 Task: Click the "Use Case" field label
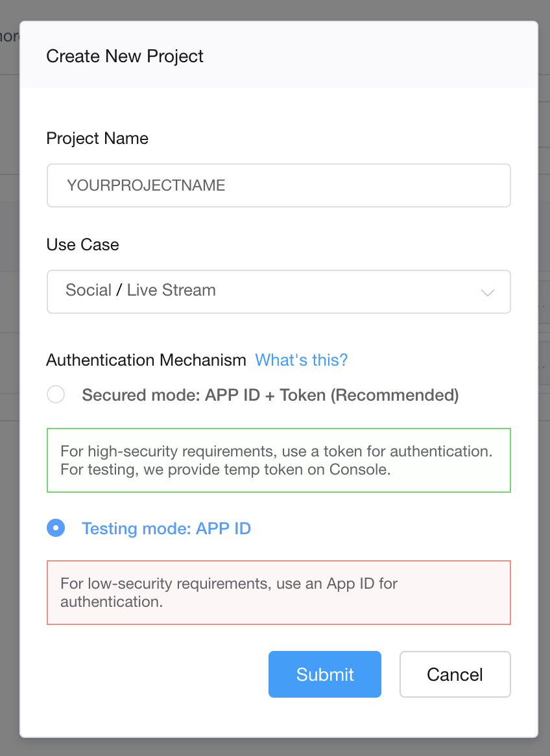[x=83, y=244]
